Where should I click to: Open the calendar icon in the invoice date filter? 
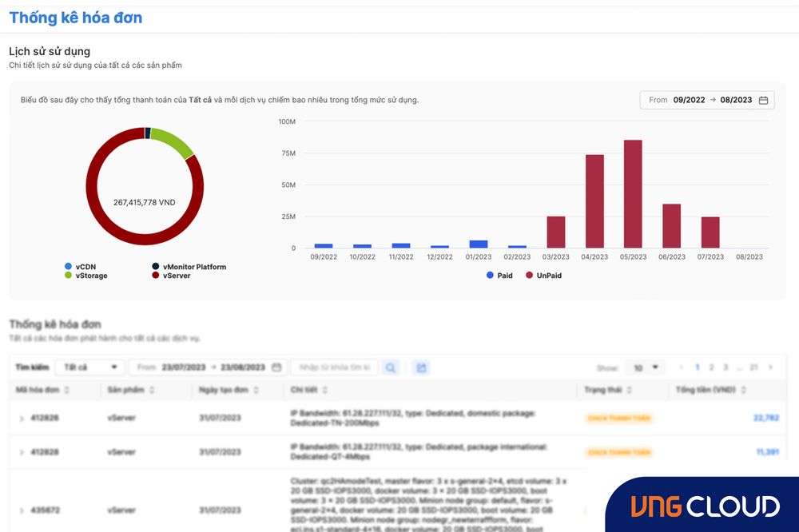pos(275,367)
